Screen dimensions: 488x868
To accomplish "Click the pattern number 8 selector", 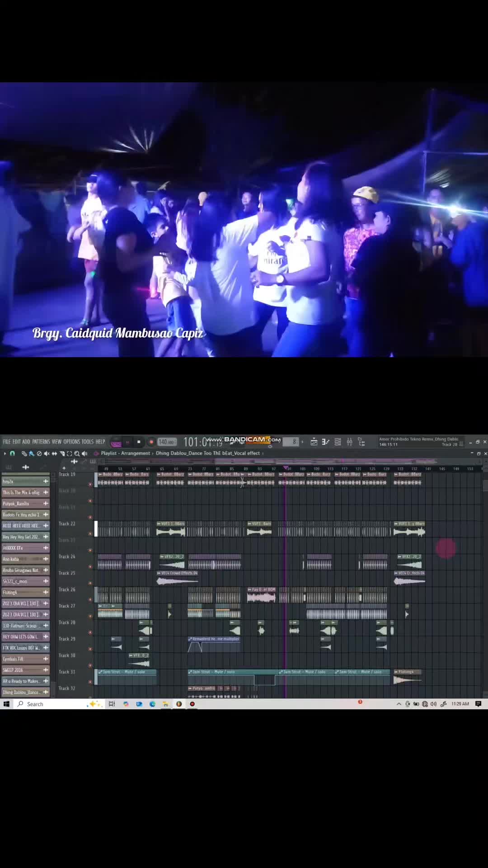I will click(x=291, y=442).
